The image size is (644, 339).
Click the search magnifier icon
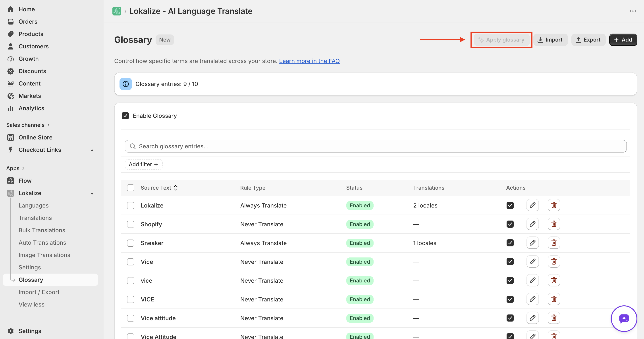click(133, 146)
